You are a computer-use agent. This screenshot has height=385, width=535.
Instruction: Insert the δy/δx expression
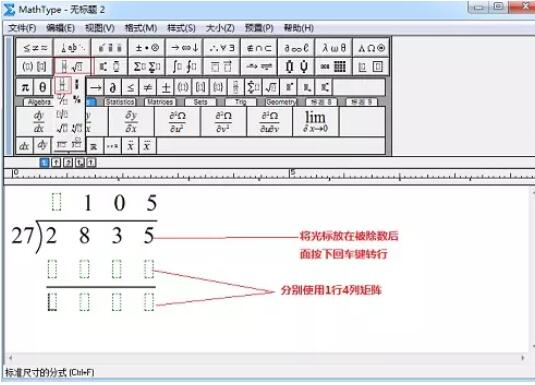point(131,122)
